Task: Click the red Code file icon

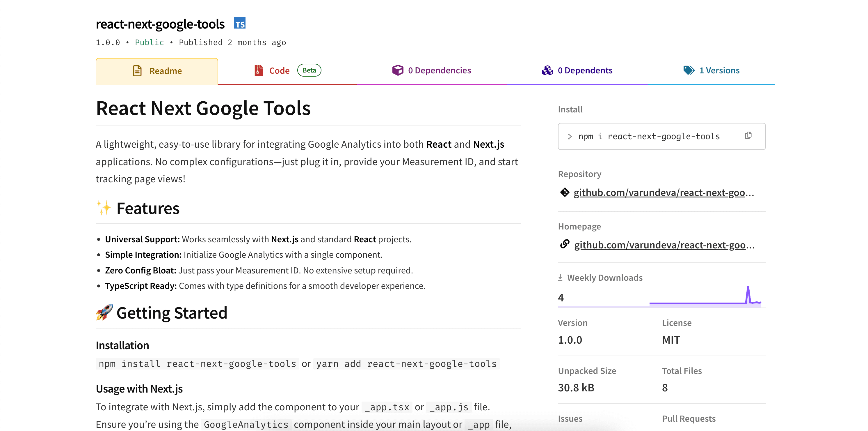Action: 258,70
